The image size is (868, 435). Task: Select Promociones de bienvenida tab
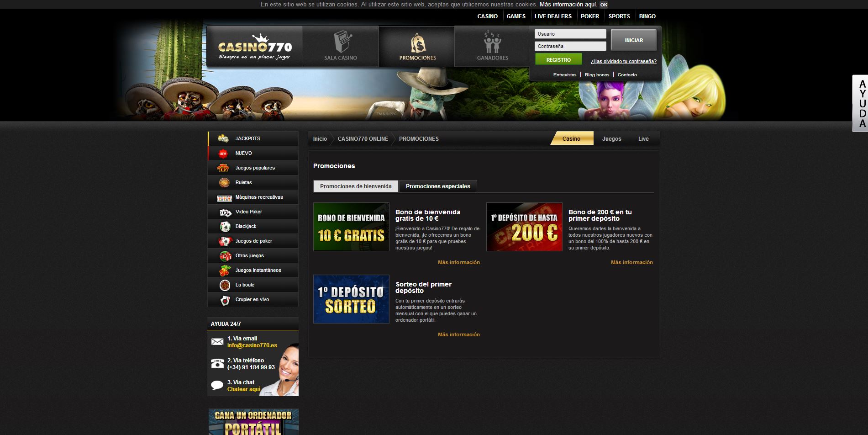tap(356, 186)
